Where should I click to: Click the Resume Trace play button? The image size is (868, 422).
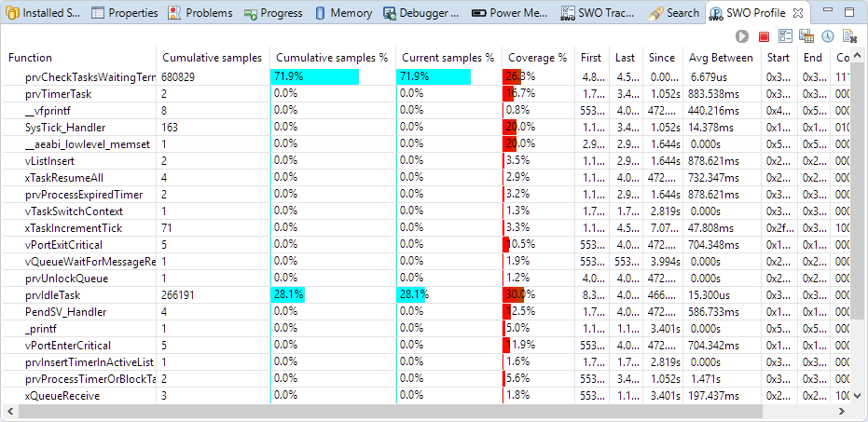[742, 36]
